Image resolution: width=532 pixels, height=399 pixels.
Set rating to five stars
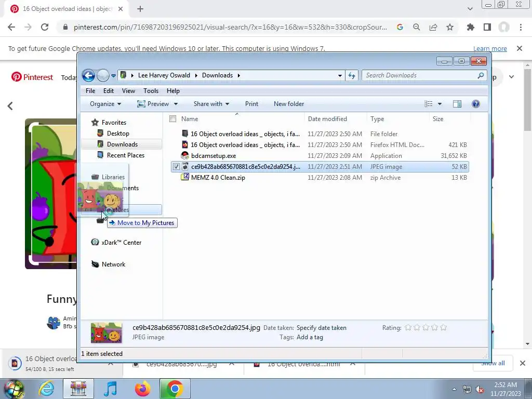click(x=444, y=327)
